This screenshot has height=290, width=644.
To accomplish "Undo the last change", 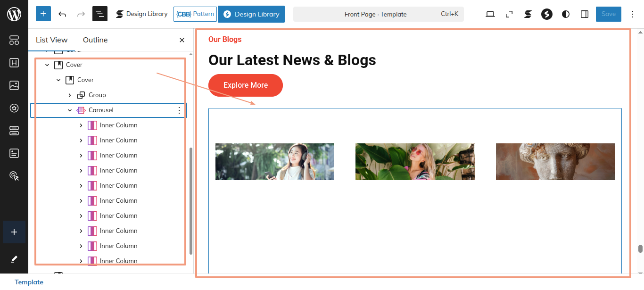I will [x=62, y=14].
